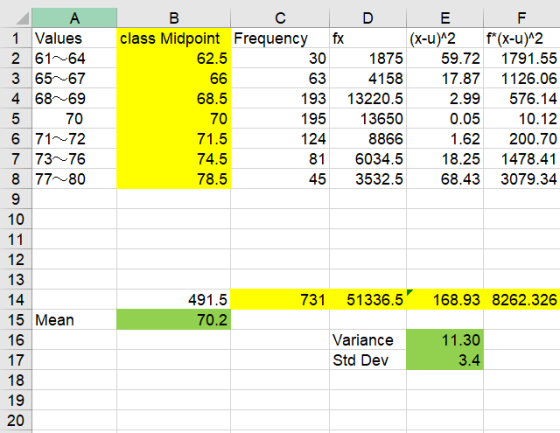The width and height of the screenshot is (560, 433).
Task: Click squared deviation cell 59.72
Action: [x=445, y=58]
